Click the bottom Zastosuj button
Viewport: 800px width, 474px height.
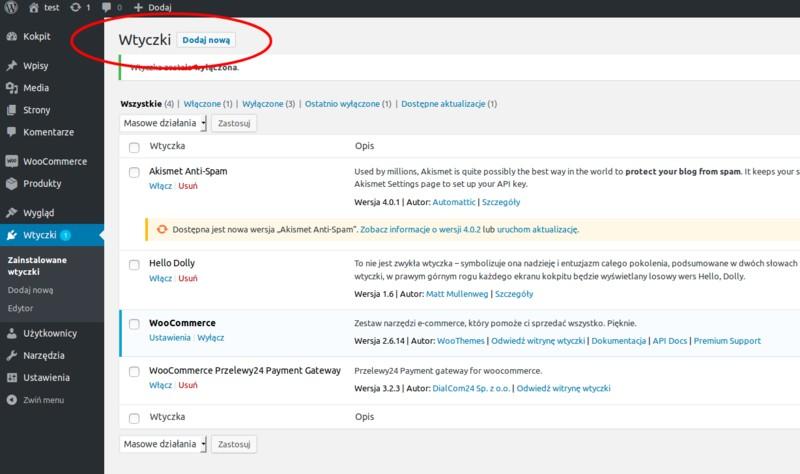point(234,444)
